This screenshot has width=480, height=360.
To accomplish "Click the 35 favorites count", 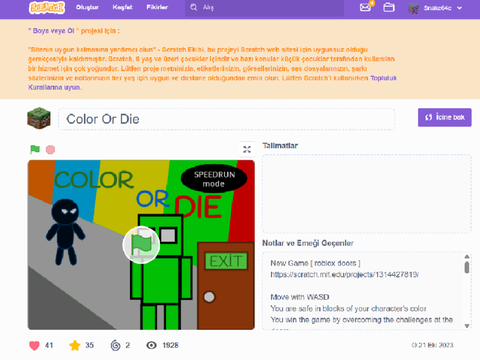I will (x=89, y=345).
